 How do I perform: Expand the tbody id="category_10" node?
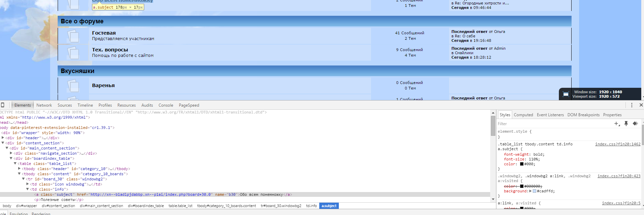click(19, 169)
